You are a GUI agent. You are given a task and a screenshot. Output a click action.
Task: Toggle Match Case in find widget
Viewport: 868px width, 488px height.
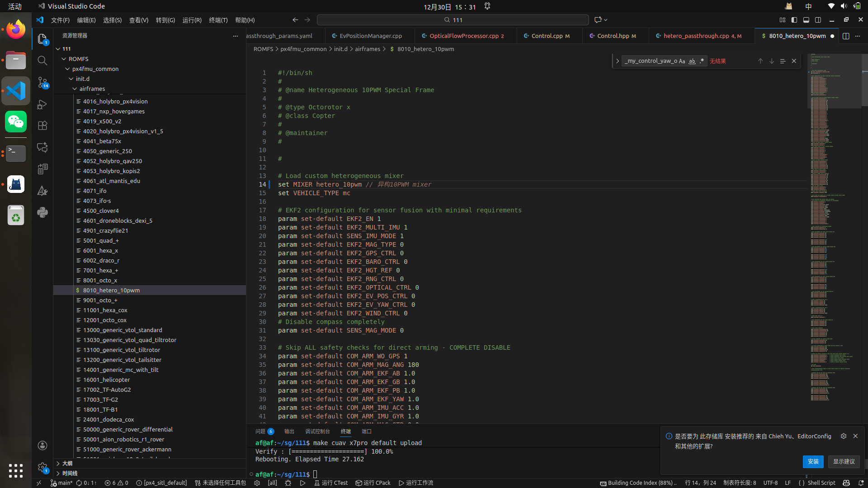682,61
